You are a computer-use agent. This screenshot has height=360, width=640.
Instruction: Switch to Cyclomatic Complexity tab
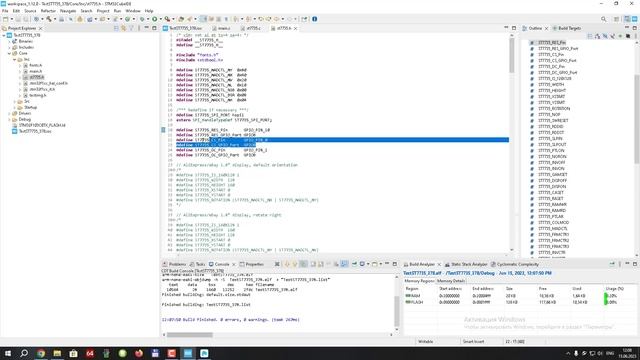click(515, 264)
